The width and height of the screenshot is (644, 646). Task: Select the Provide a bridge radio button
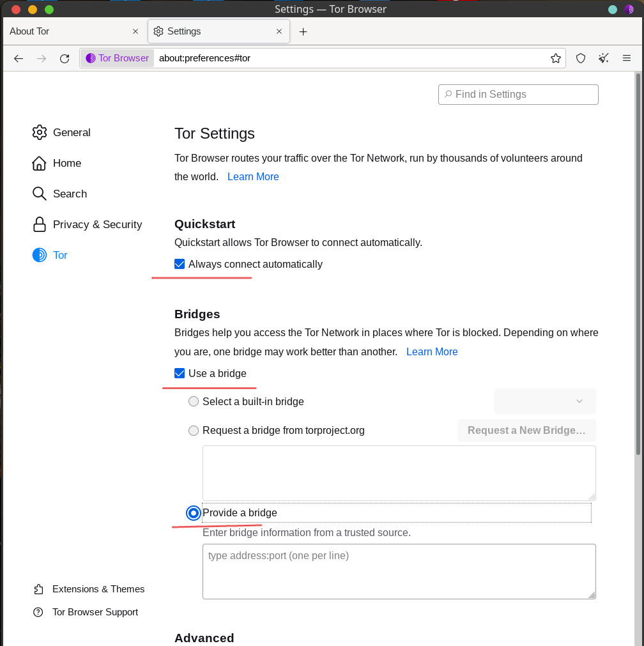click(x=193, y=513)
